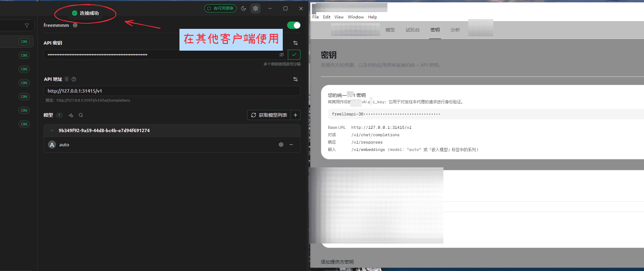Viewport: 644px width, 271px height.
Task: Click the 有可用更新 update button
Action: click(220, 8)
